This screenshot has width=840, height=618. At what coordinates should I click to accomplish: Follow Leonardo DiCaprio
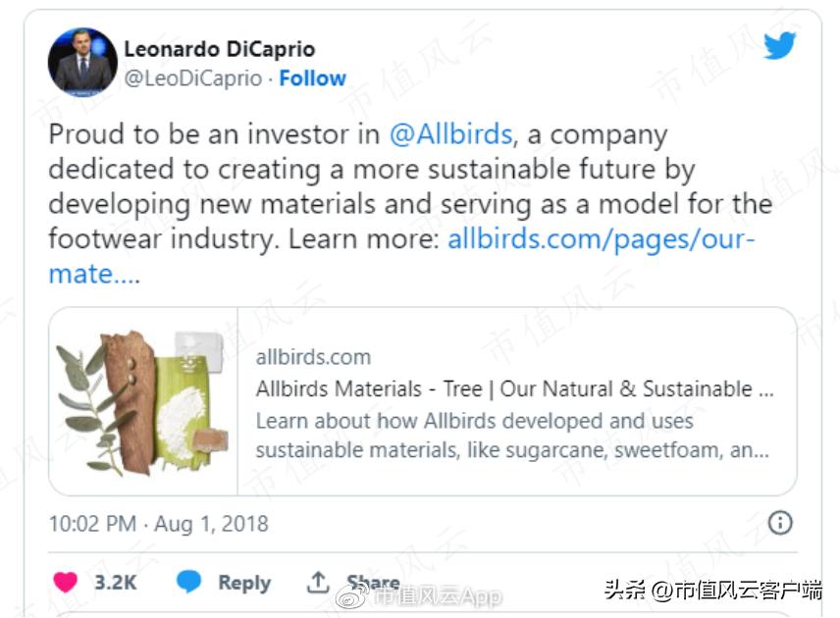[312, 77]
